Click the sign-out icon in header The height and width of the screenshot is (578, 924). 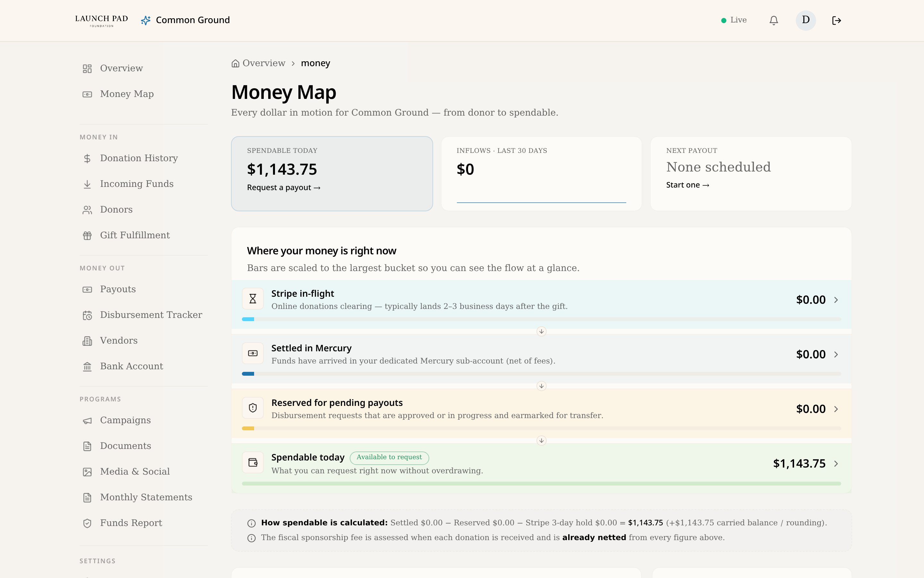point(836,20)
